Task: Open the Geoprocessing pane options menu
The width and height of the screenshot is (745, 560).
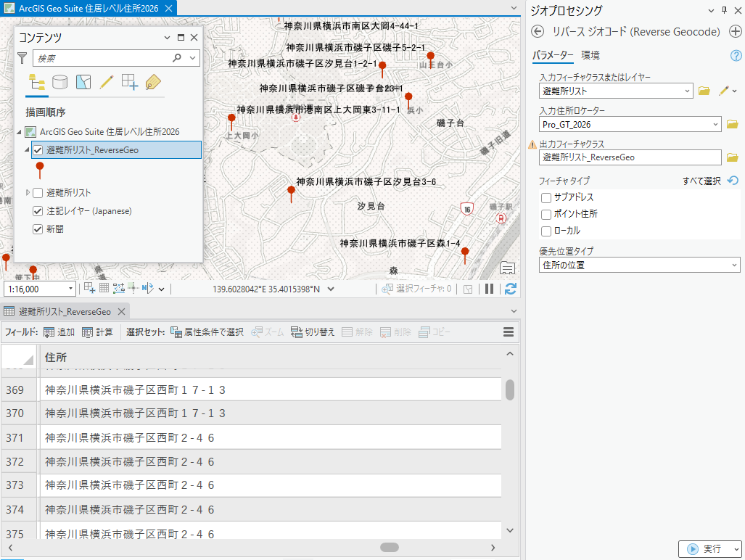Action: (x=711, y=10)
